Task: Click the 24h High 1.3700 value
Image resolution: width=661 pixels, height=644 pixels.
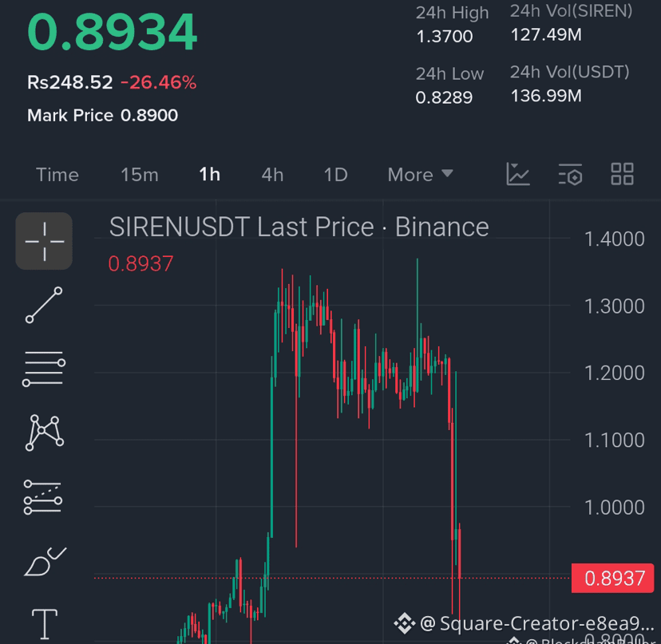Action: tap(445, 37)
